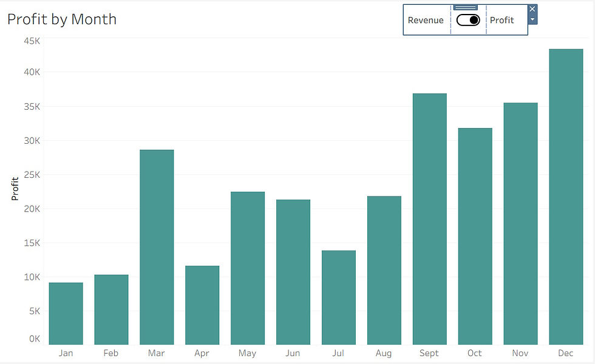
Task: Open the container's dropdown arrow menu
Action: (532, 19)
